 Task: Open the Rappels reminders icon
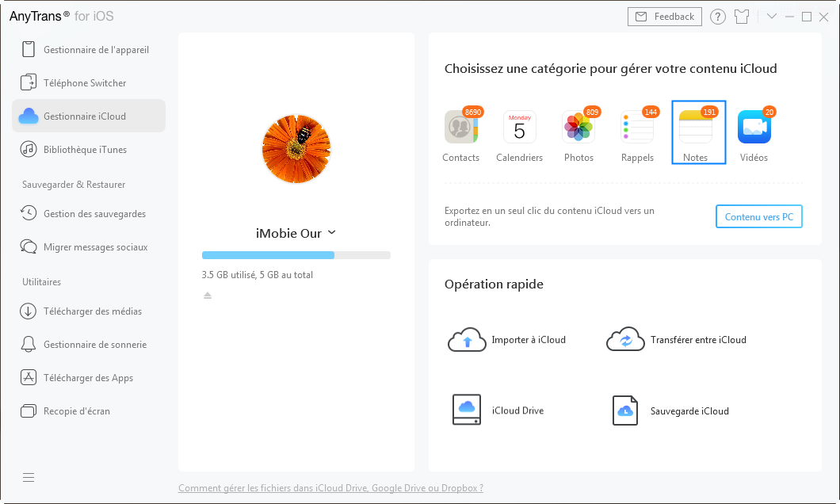pos(637,127)
